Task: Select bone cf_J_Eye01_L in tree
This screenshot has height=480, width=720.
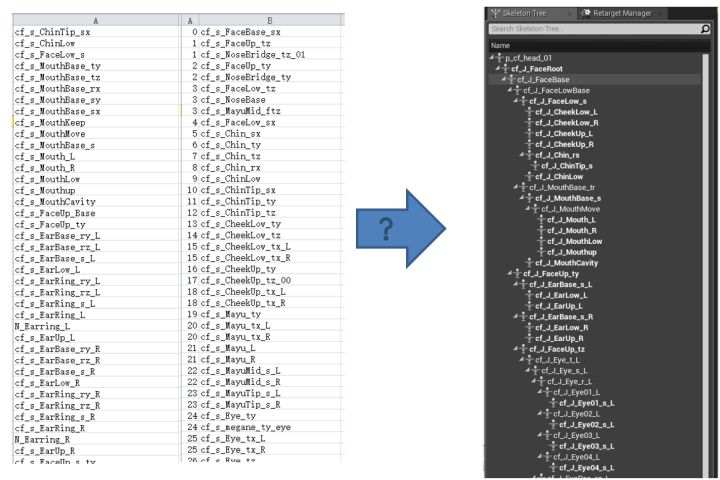Action: (x=576, y=392)
